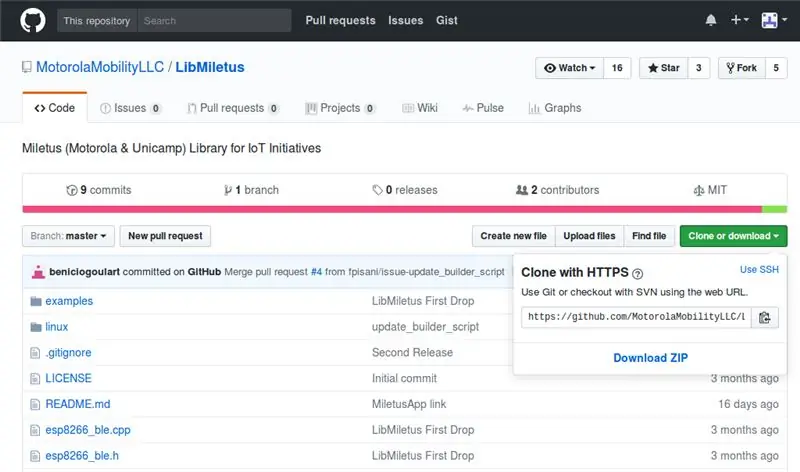The height and width of the screenshot is (472, 800).
Task: Open the Pulse tab
Action: tap(483, 108)
